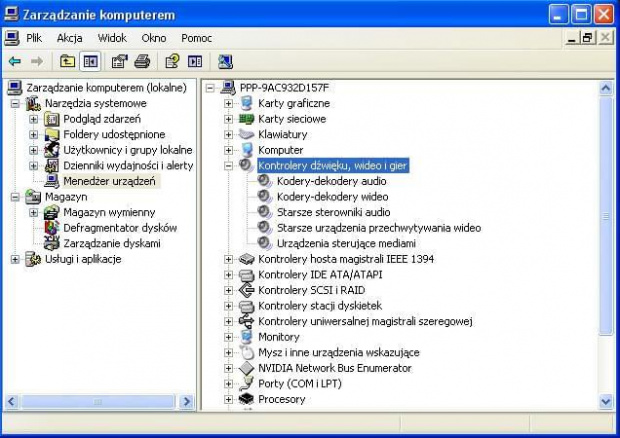Image resolution: width=620 pixels, height=438 pixels.
Task: Click Kontrolery IDE ATA/ATAPI icon
Action: (246, 275)
